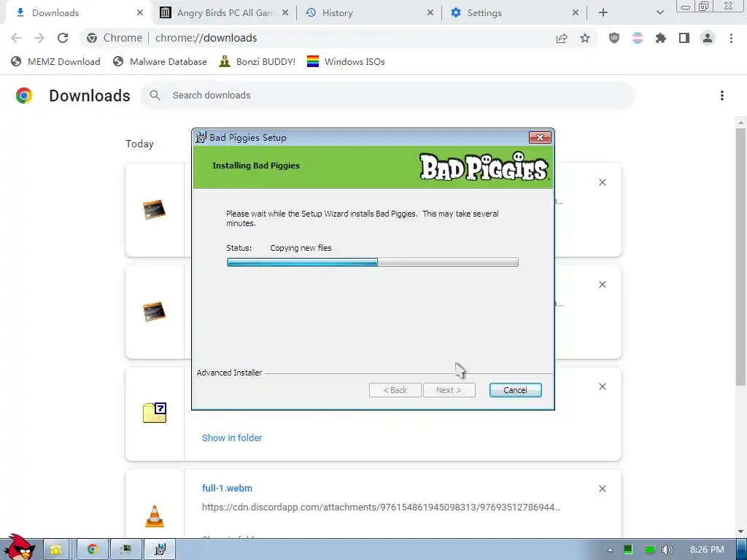
Task: Open the Chrome profile avatar
Action: [708, 38]
